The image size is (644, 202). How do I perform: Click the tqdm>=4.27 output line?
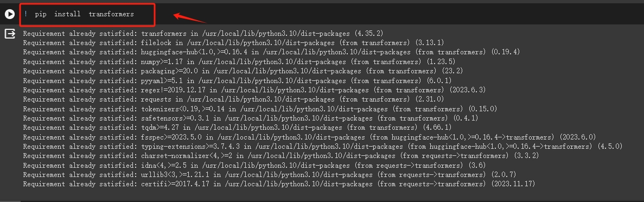click(x=238, y=128)
